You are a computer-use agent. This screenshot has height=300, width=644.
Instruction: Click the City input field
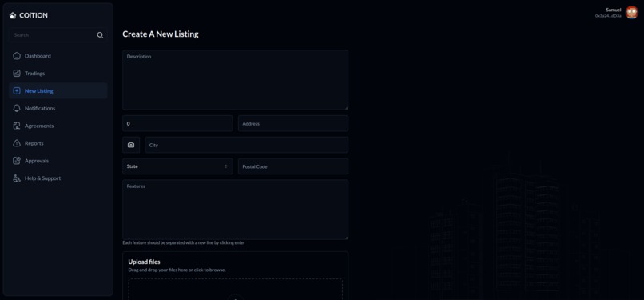(x=246, y=145)
